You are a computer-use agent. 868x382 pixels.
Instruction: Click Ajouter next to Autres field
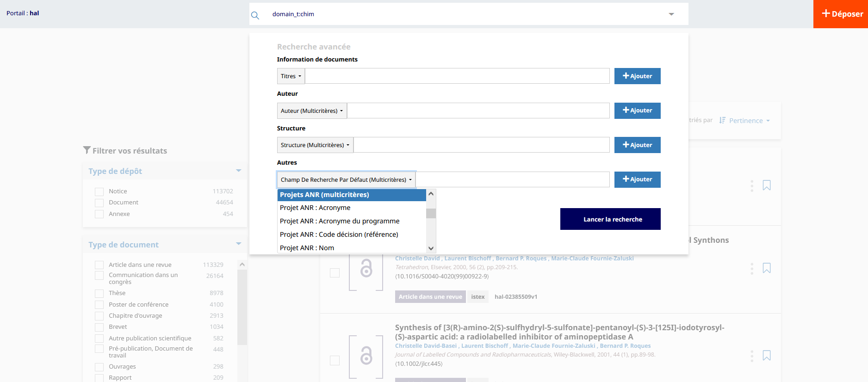coord(637,179)
